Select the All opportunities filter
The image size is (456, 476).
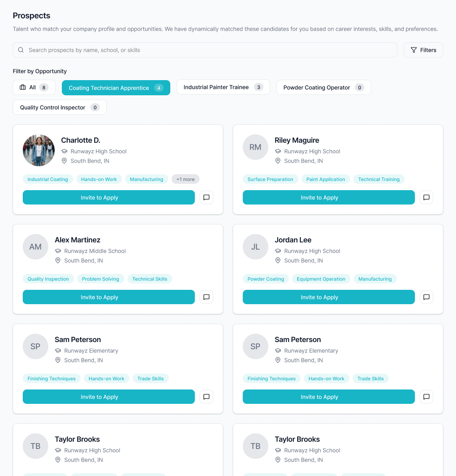tap(34, 87)
